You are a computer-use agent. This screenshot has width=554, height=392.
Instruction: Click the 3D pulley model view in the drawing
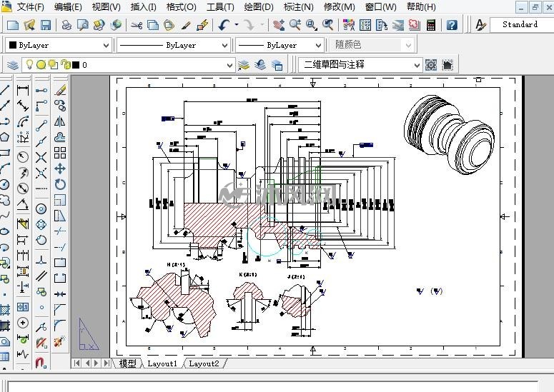pos(449,134)
